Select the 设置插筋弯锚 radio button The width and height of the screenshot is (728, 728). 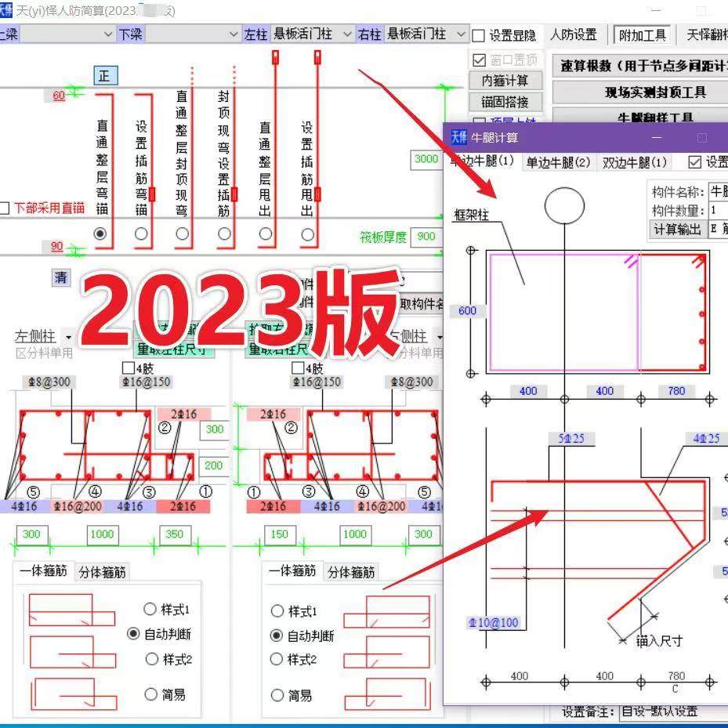tap(141, 234)
